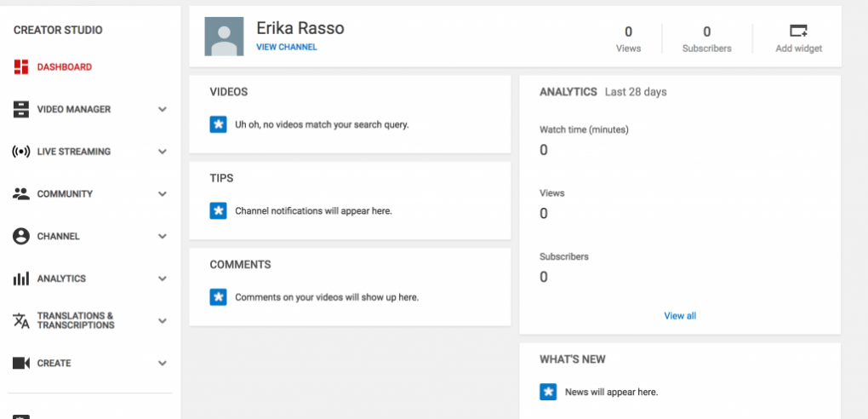Click the Dashboard grid icon
Image resolution: width=868 pixels, height=419 pixels.
(21, 67)
